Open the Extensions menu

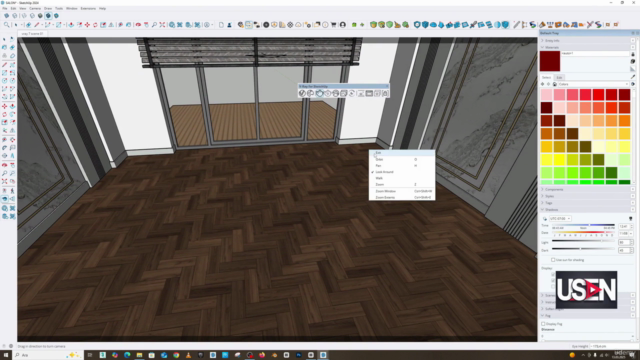pyautogui.click(x=88, y=8)
